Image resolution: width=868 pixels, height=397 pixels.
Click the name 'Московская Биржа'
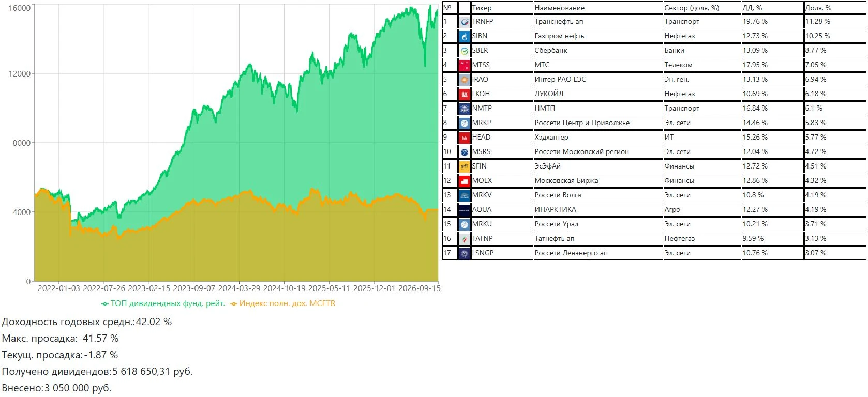click(x=566, y=181)
